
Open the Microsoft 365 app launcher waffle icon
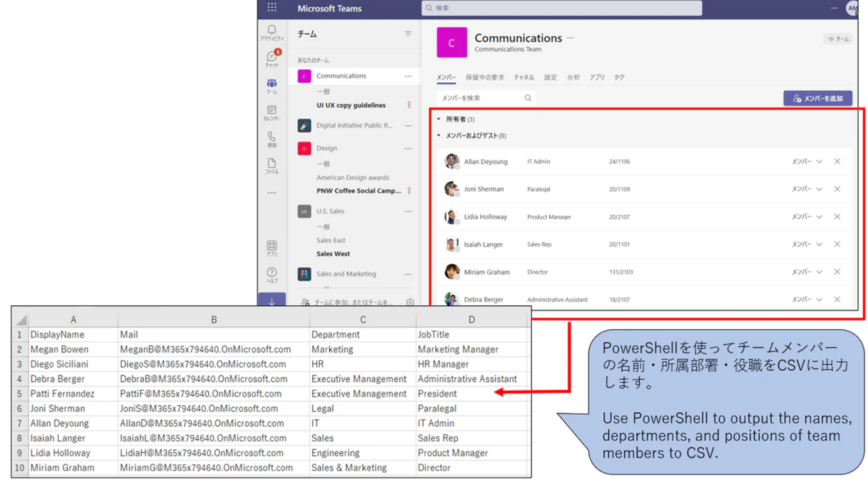[272, 7]
